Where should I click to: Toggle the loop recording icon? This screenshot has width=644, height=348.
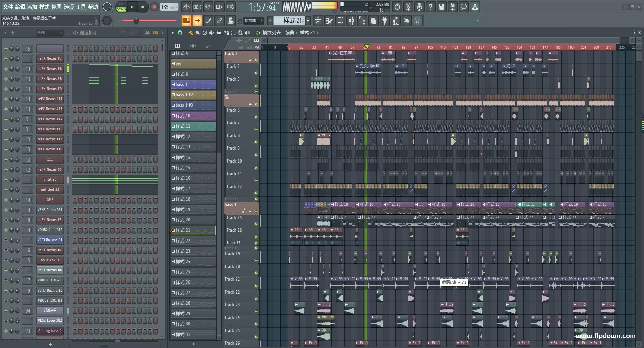pyautogui.click(x=231, y=7)
